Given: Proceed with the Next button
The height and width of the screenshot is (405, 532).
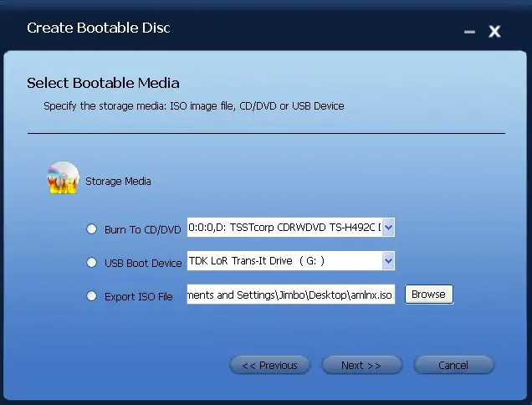Looking at the screenshot, I should 361,366.
